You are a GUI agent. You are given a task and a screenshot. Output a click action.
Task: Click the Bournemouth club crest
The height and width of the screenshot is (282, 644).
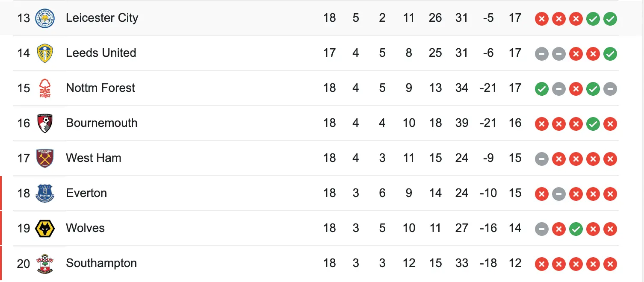[45, 123]
